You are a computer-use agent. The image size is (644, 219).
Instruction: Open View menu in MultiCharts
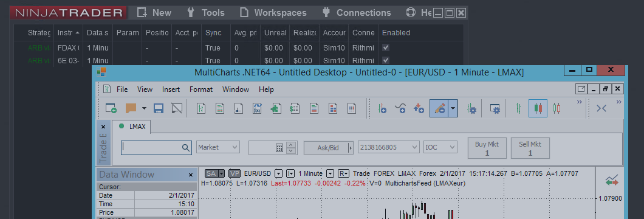pyautogui.click(x=145, y=89)
